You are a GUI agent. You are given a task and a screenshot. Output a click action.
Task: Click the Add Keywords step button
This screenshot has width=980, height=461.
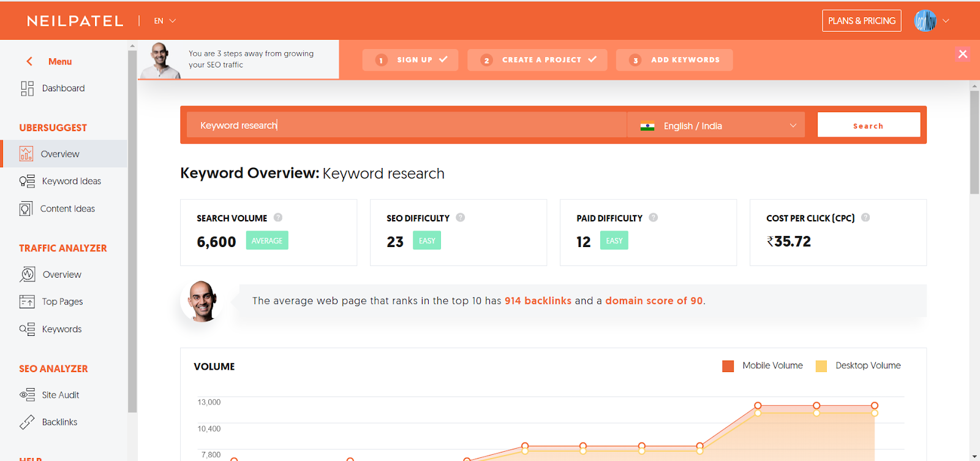(x=674, y=60)
